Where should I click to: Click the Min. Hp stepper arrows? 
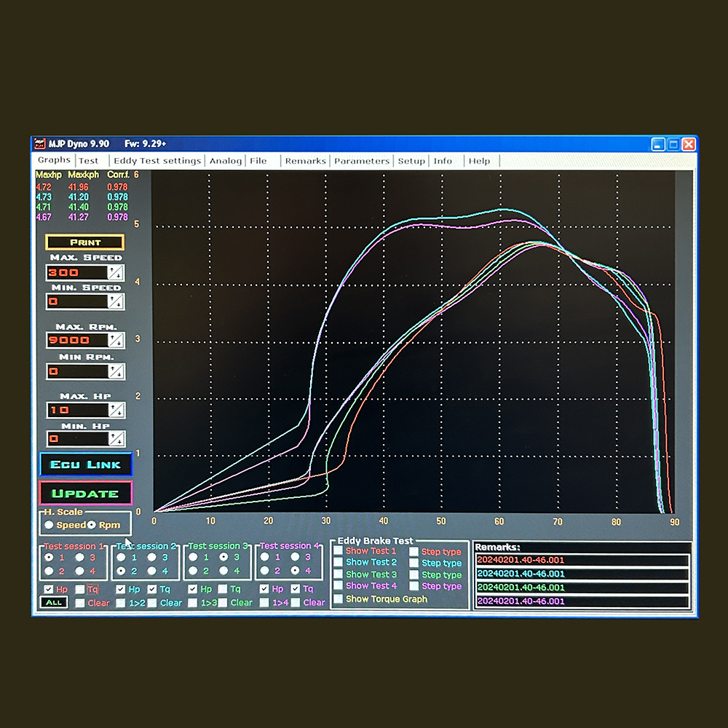click(116, 439)
